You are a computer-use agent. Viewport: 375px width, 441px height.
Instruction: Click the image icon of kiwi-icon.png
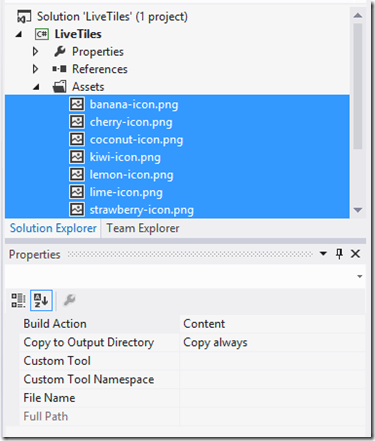click(77, 157)
